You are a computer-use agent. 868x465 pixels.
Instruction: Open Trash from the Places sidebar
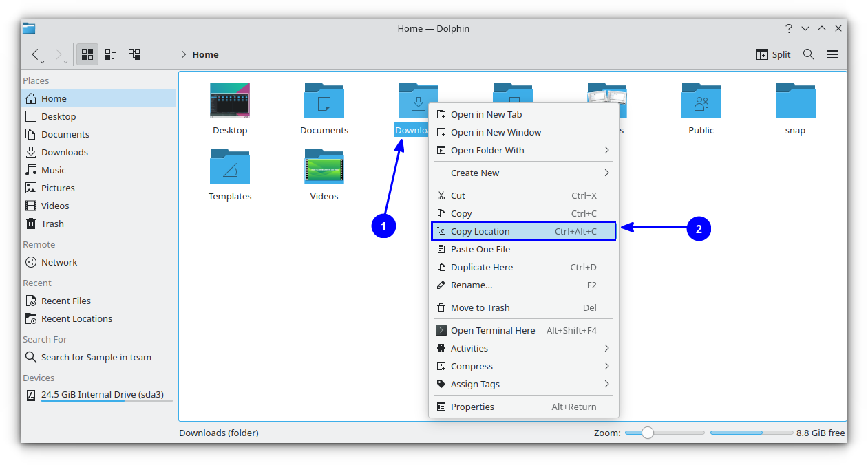(52, 223)
